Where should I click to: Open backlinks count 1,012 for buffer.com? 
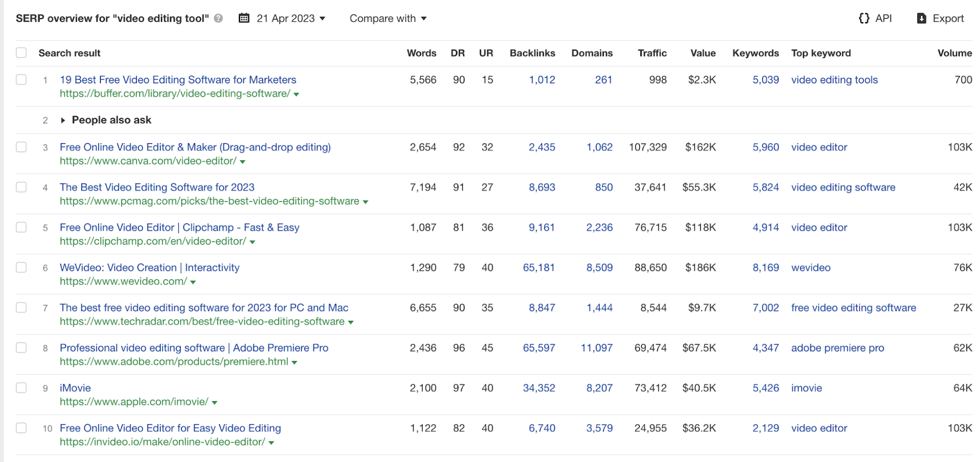tap(542, 79)
